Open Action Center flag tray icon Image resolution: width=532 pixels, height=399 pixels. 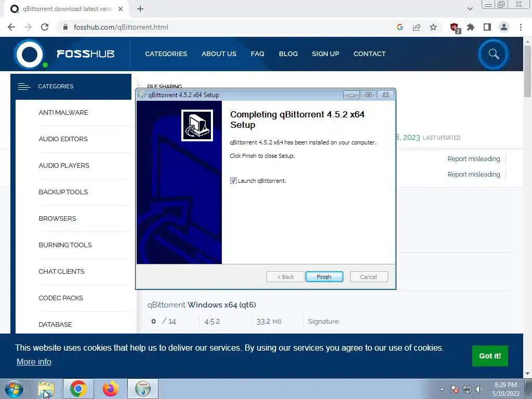pyautogui.click(x=455, y=389)
